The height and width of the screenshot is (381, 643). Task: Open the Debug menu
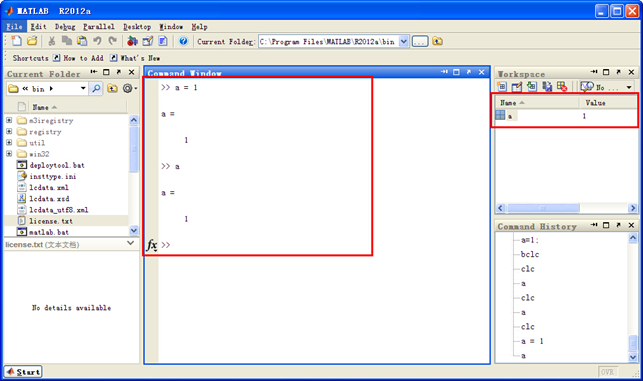pos(65,27)
